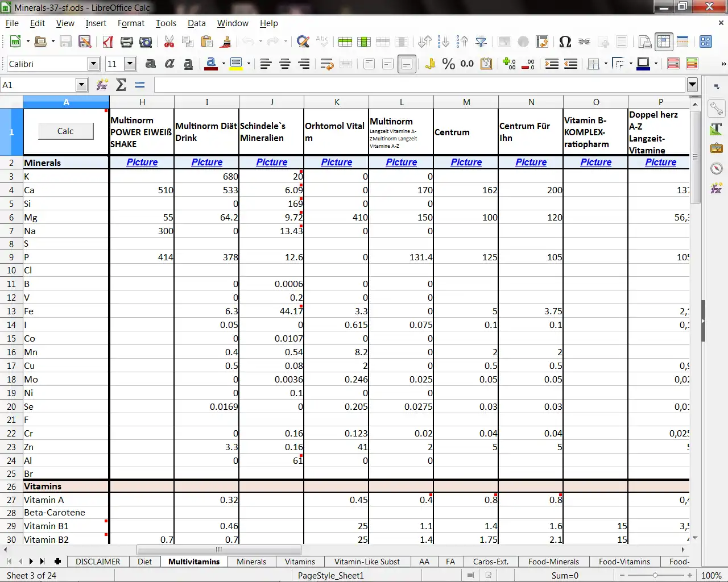Image resolution: width=728 pixels, height=582 pixels.
Task: Insert hyperlink via chain icon
Action: pos(584,41)
